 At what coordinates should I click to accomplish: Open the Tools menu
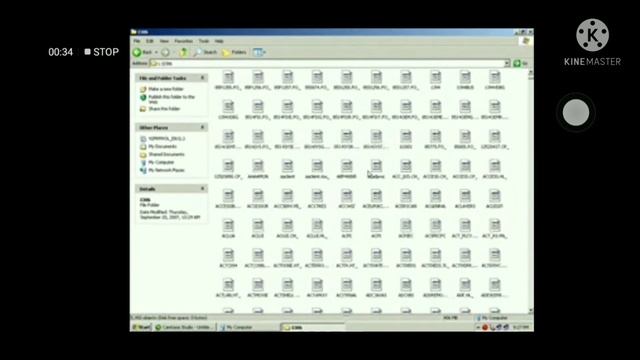tap(204, 41)
